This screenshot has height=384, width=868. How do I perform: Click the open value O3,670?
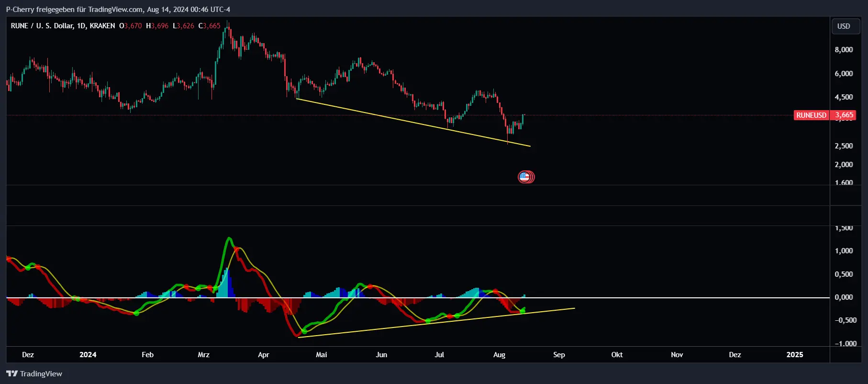coord(131,26)
